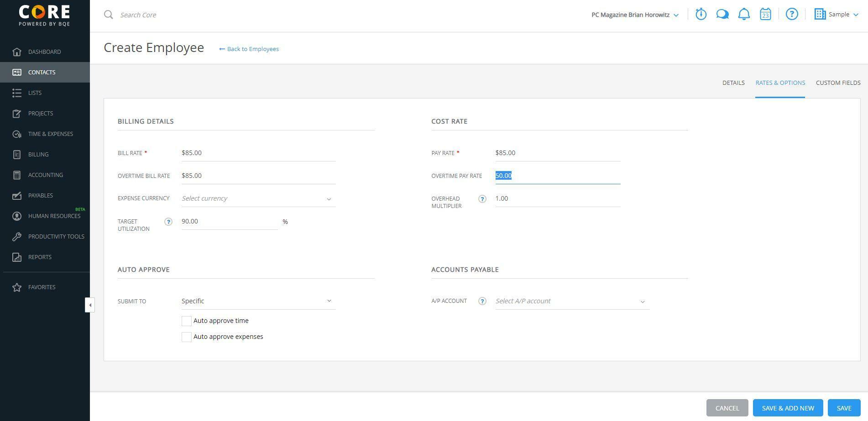Open the Select A/P account dropdown

pos(572,301)
